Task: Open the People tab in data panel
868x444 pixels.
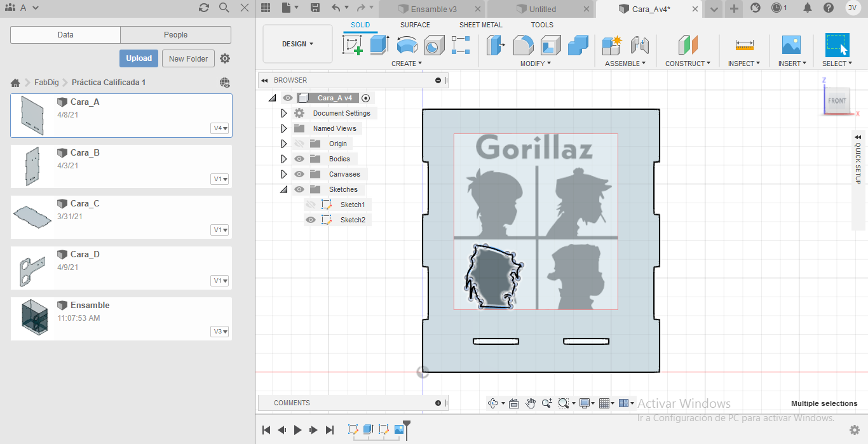Action: click(x=175, y=35)
